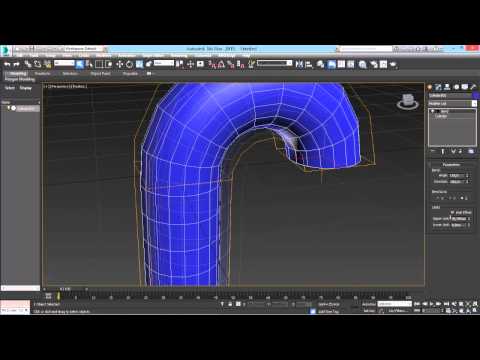Open the selection filter dropdown

[x=64, y=63]
